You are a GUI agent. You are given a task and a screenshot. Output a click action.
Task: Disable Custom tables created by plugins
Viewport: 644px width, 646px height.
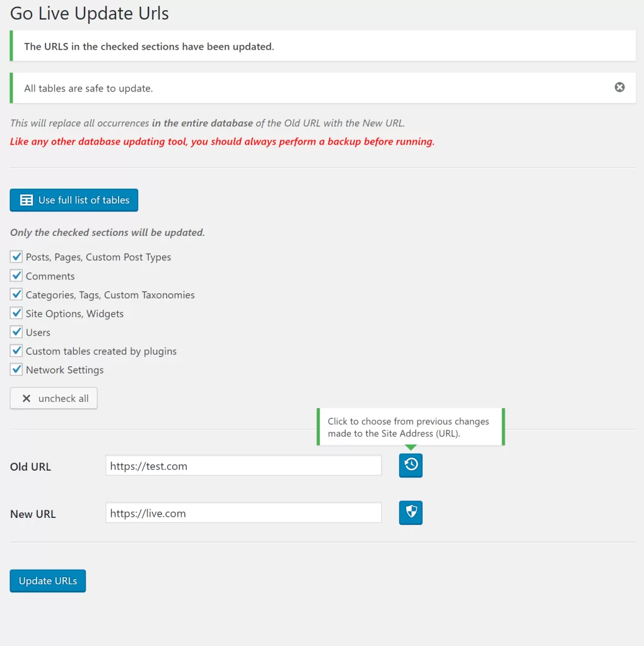coord(16,351)
